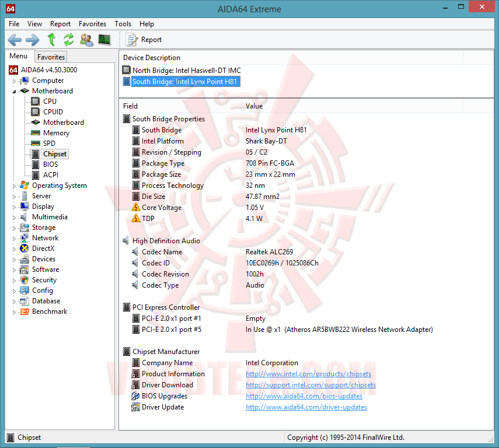Click the Computer icon in tree
The height and width of the screenshot is (448, 499).
[x=25, y=80]
